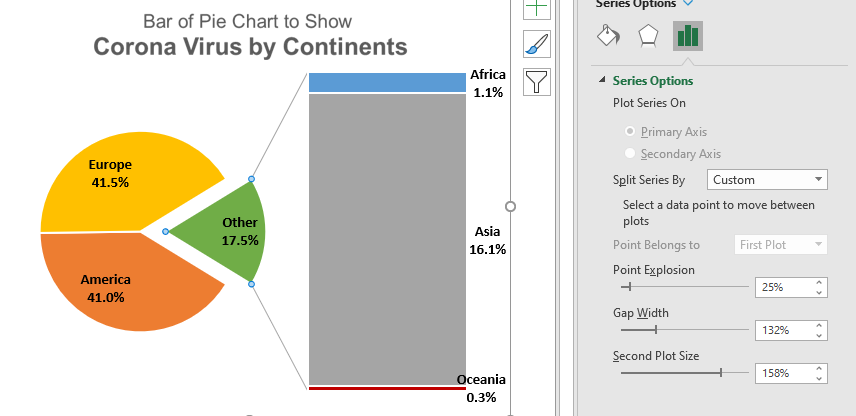Click the Gap Width 132% input field
Viewport: 856px width, 416px height.
784,329
